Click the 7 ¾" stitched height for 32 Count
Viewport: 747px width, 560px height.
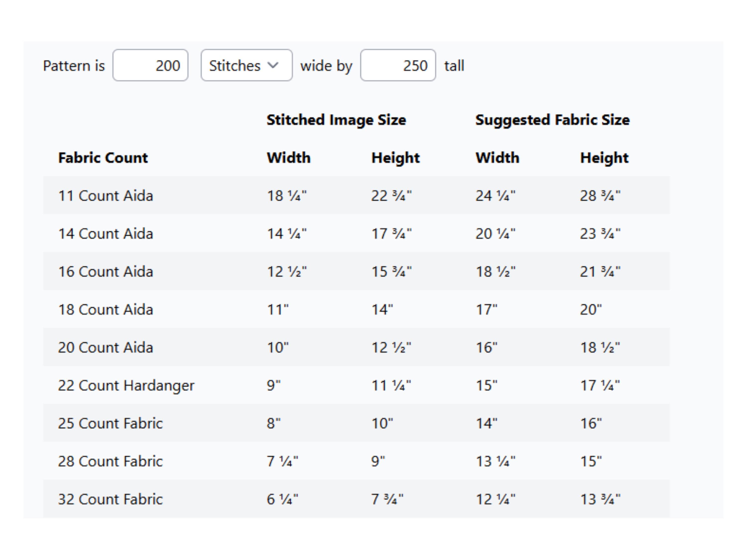pyautogui.click(x=387, y=499)
